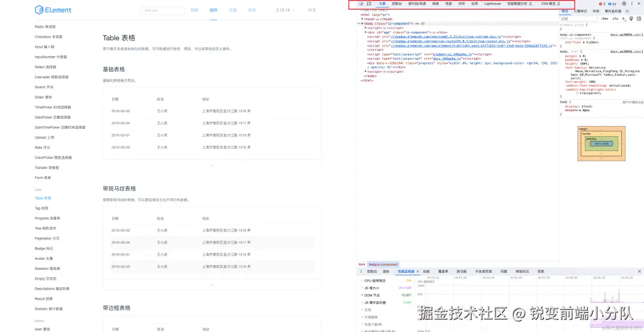Open the drawer three-dot menu

(x=361, y=272)
